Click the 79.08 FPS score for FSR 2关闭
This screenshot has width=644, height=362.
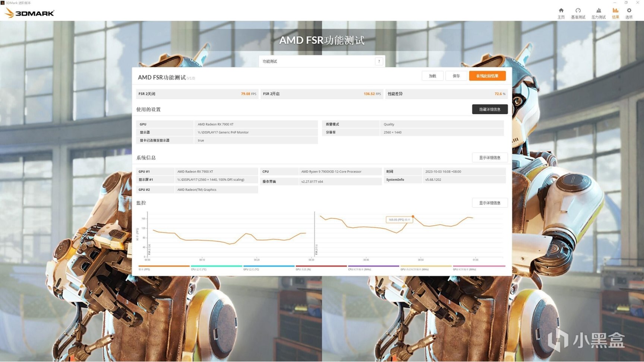coord(249,94)
